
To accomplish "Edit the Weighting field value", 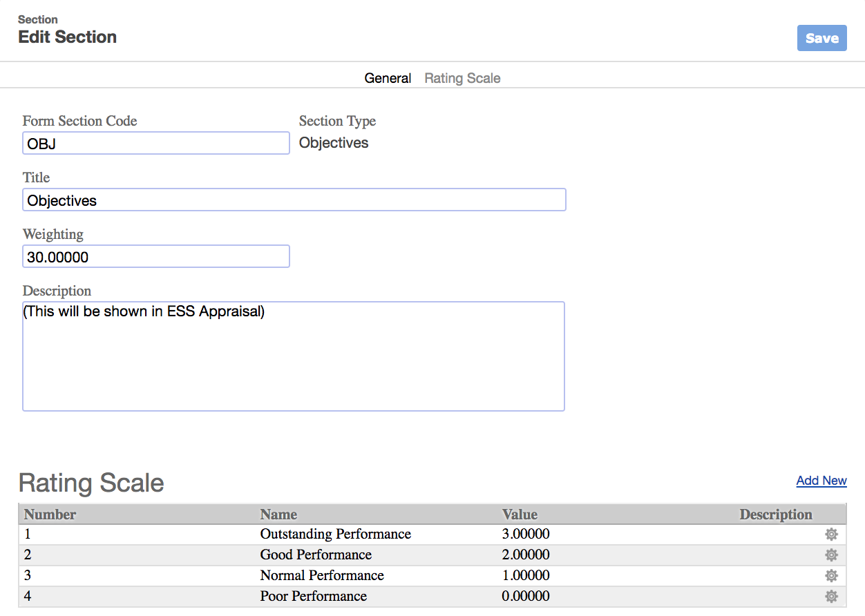I will click(156, 256).
